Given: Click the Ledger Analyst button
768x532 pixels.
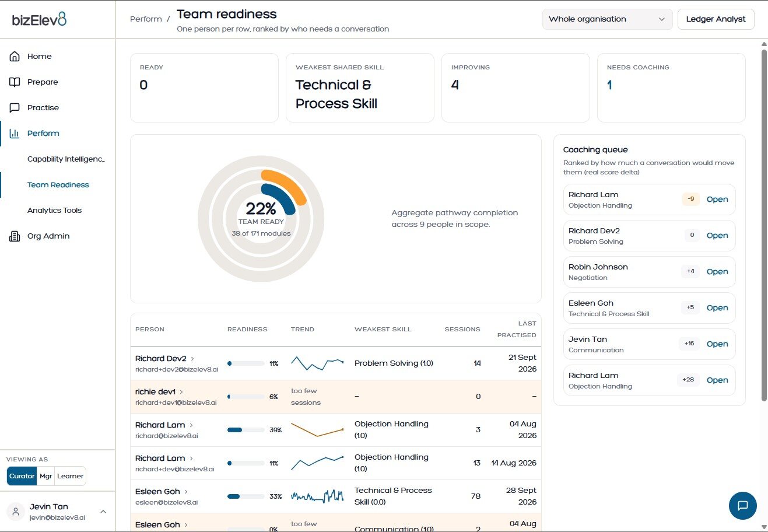Looking at the screenshot, I should (x=716, y=19).
